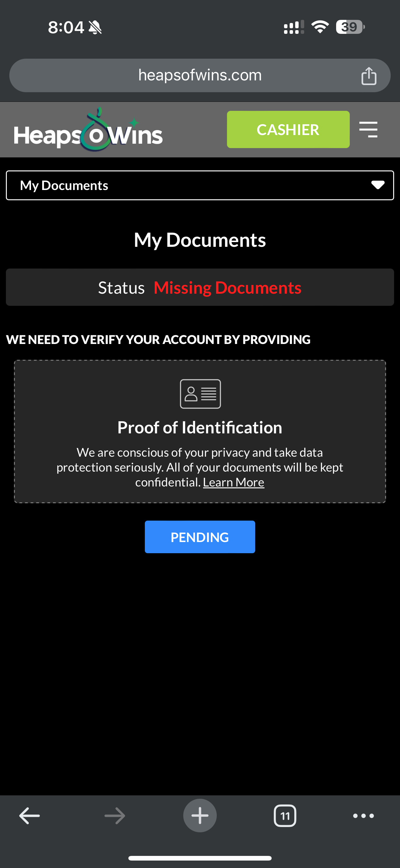Follow the Learn More link
Image resolution: width=400 pixels, height=868 pixels.
click(x=233, y=482)
